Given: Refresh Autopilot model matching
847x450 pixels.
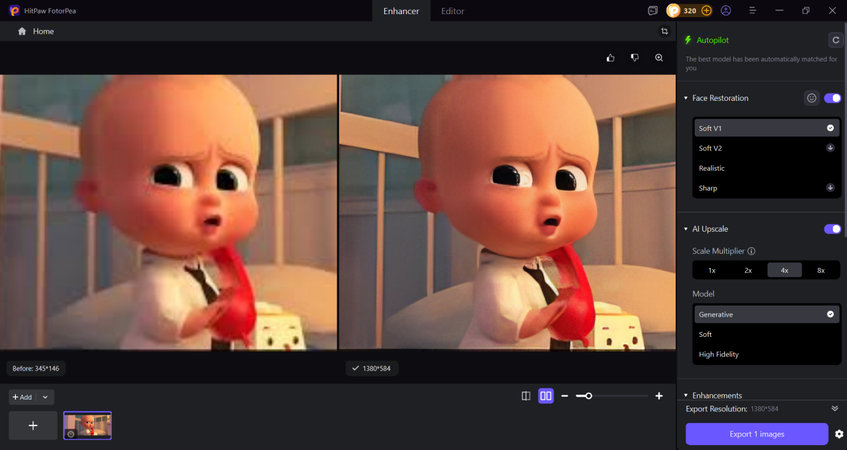Looking at the screenshot, I should (835, 40).
